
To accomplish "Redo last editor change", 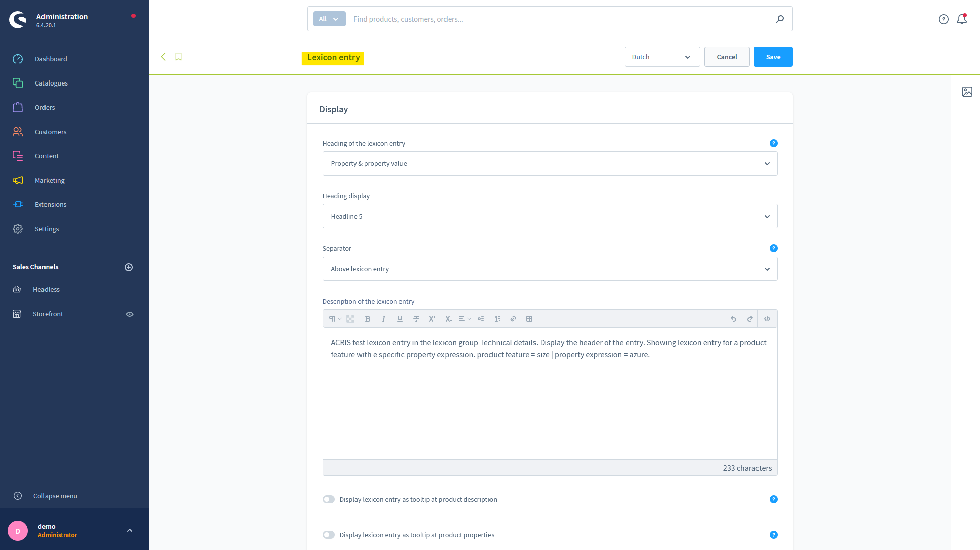I will [750, 319].
